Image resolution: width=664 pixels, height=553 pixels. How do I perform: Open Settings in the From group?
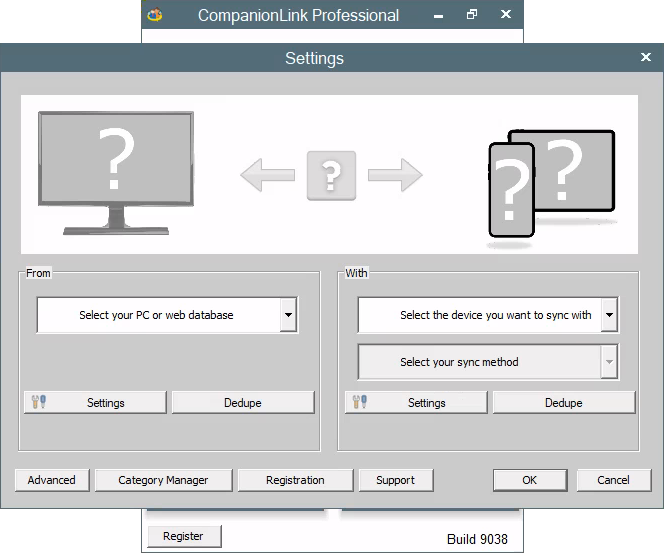click(x=95, y=402)
